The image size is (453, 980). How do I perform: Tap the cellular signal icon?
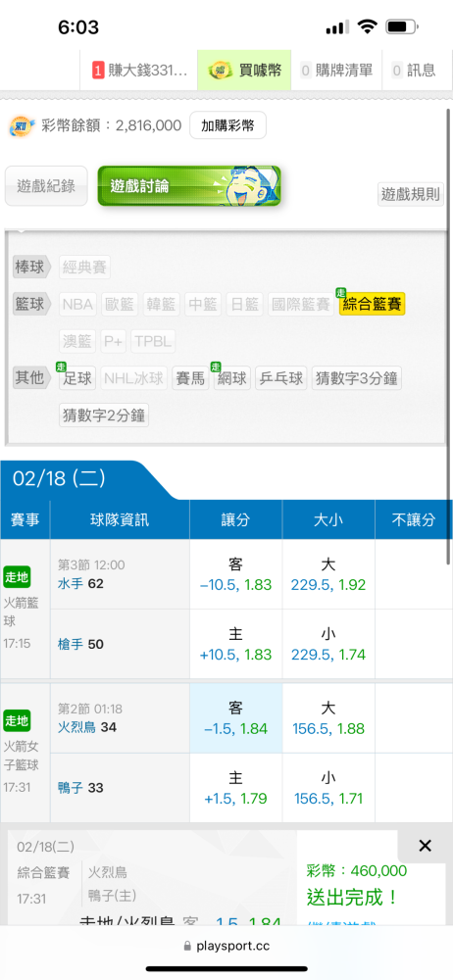(338, 27)
